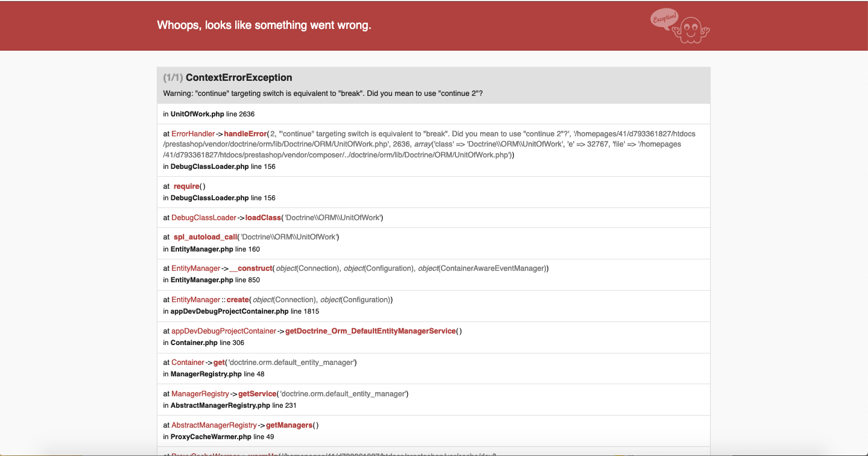Click EntityManager class before create method
This screenshot has width=868, height=456.
click(196, 300)
